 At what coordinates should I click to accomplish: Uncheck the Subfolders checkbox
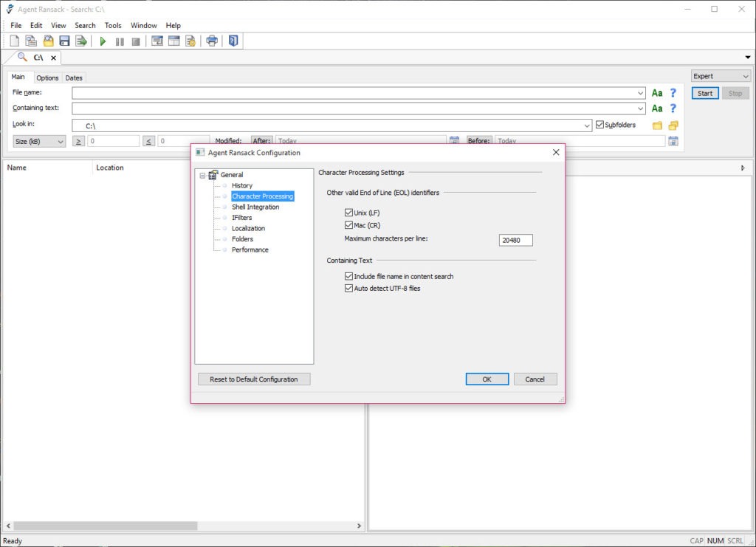(x=599, y=125)
